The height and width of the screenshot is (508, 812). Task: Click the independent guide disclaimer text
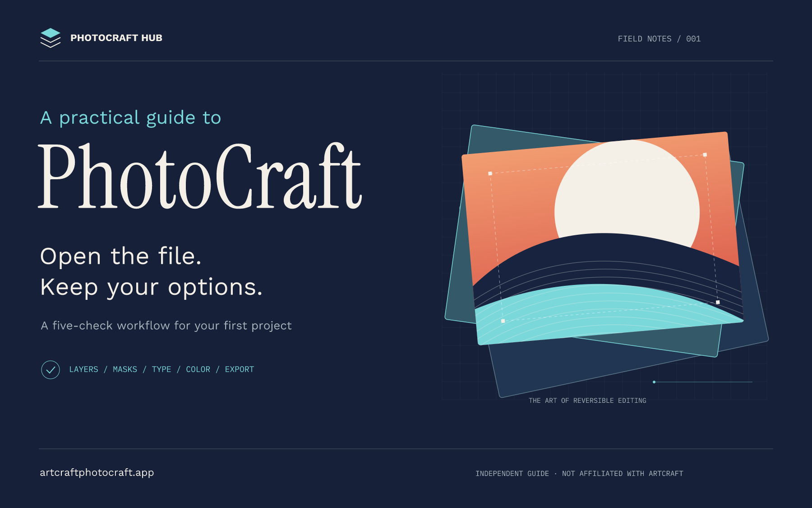[579, 474]
